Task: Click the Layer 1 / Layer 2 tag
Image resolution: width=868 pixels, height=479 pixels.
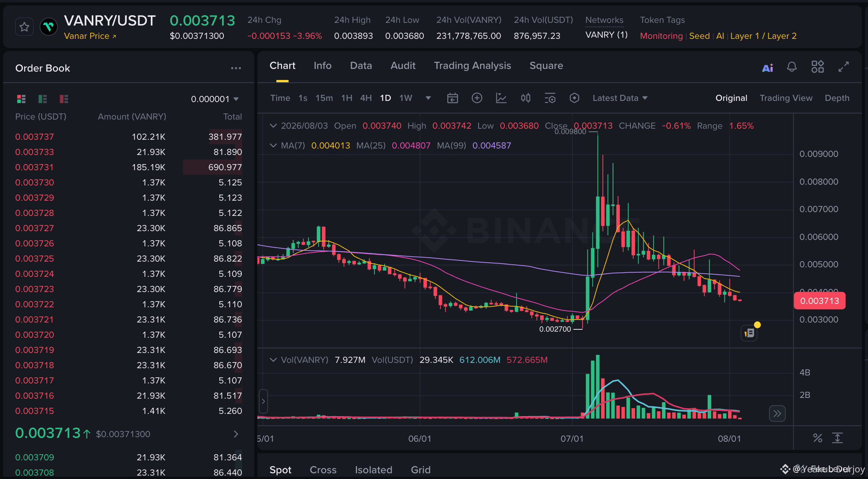Action: pyautogui.click(x=763, y=36)
